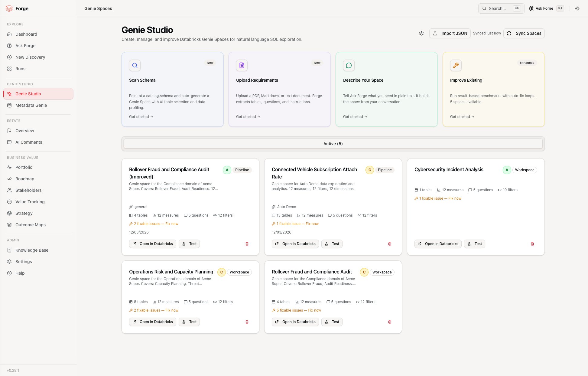Open Dashboard in the sidebar
Image resolution: width=588 pixels, height=376 pixels.
tap(38, 34)
